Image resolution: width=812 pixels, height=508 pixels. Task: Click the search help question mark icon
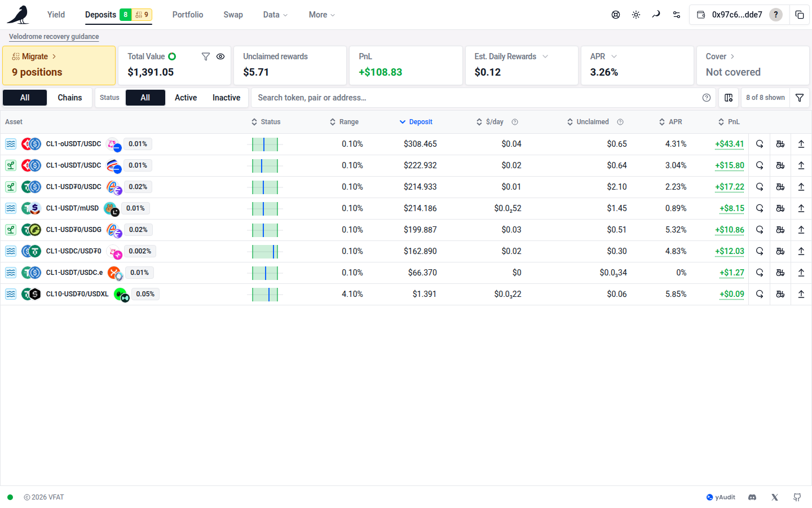coord(707,98)
